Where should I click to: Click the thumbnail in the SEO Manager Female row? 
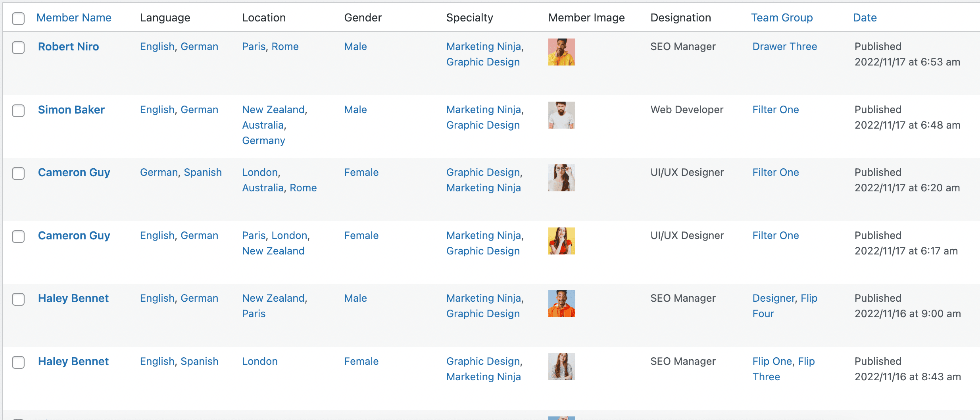pos(561,367)
